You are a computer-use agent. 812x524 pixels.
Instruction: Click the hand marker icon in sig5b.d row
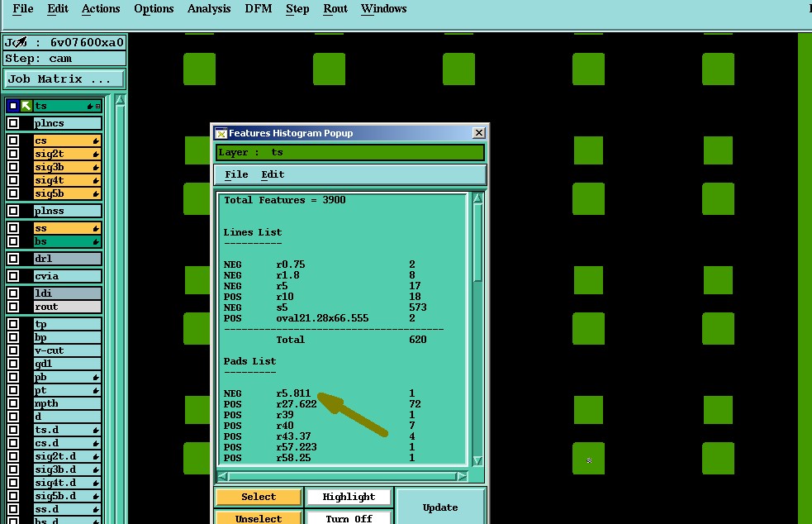pyautogui.click(x=96, y=496)
